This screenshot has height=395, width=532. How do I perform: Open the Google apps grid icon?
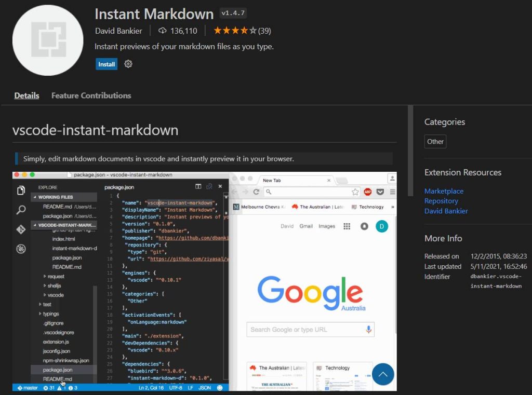[347, 226]
